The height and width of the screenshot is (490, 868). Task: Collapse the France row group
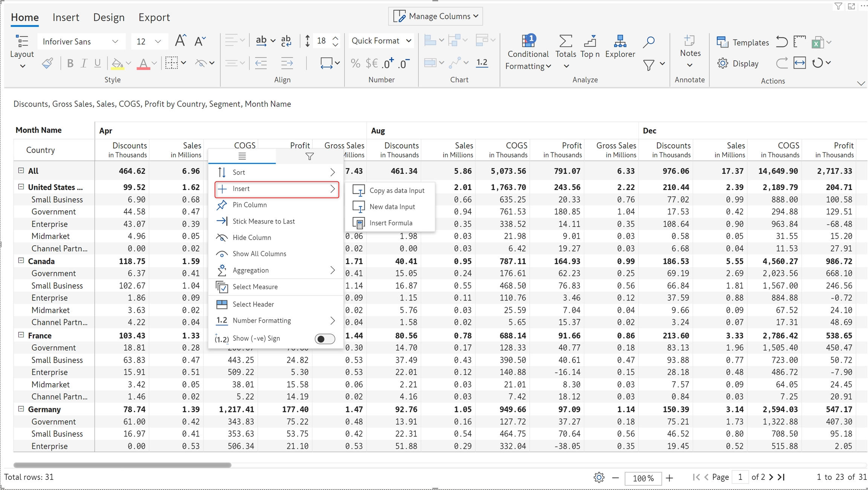pos(21,335)
